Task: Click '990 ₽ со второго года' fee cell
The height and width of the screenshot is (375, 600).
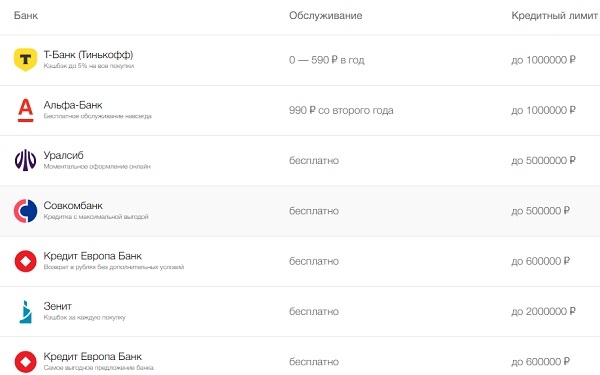Action: click(341, 110)
